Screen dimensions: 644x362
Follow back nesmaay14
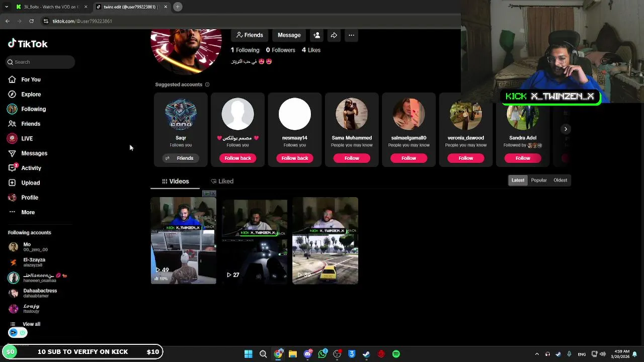[295, 158]
